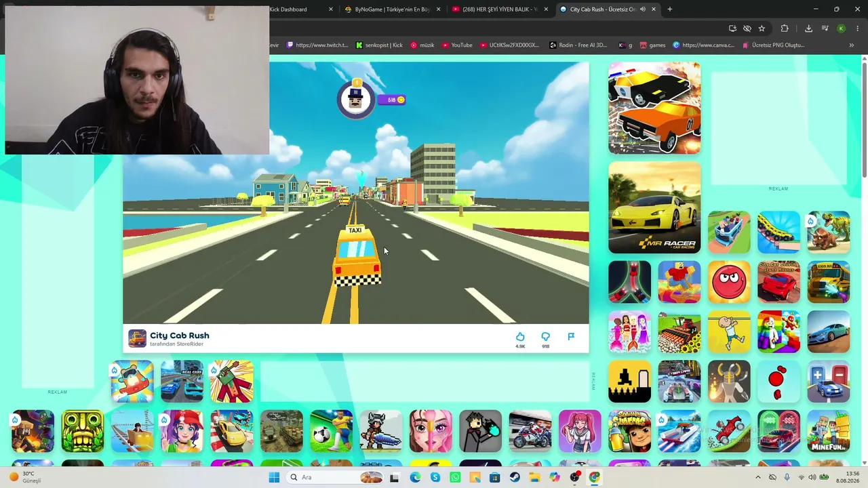The width and height of the screenshot is (868, 488).
Task: Open the volume control in system tray
Action: pos(812,477)
